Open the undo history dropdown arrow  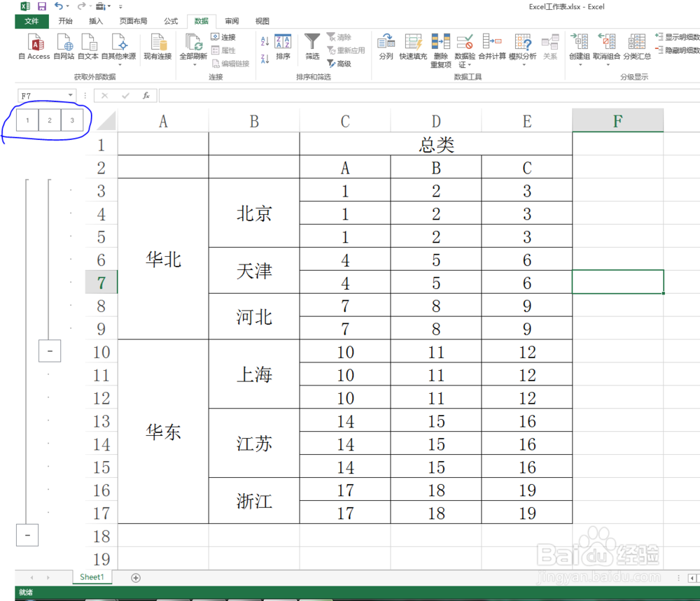67,6
